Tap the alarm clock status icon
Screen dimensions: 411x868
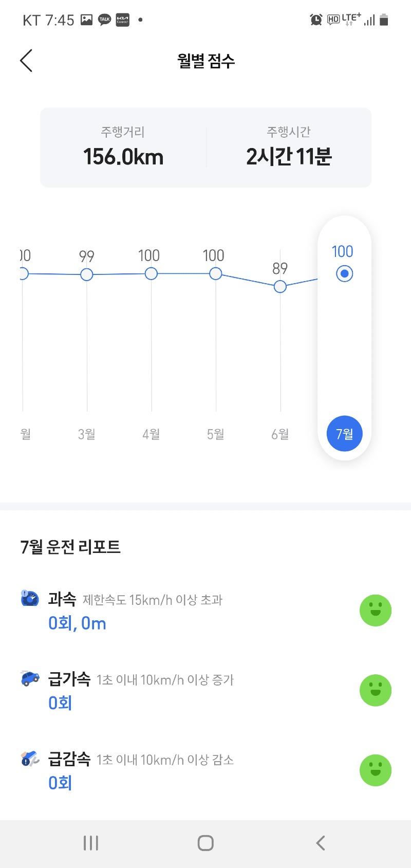click(x=316, y=20)
